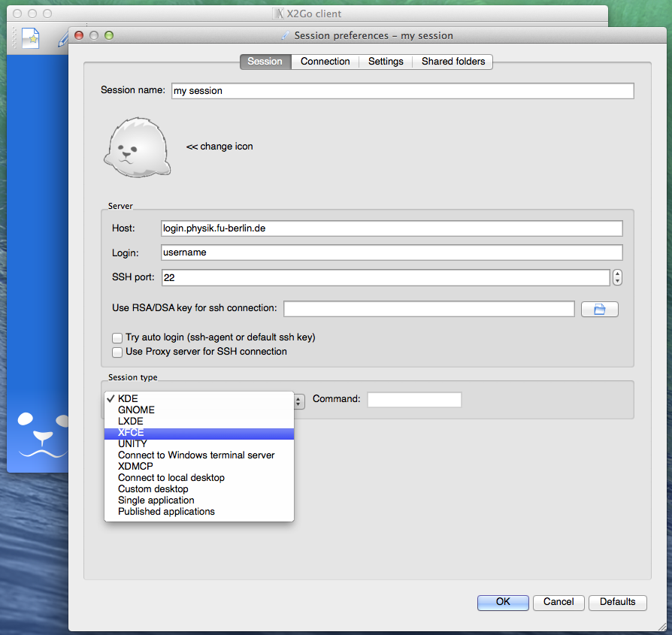Select GNOME in the session type dropdown
Viewport: 672px width, 635px height.
(136, 410)
